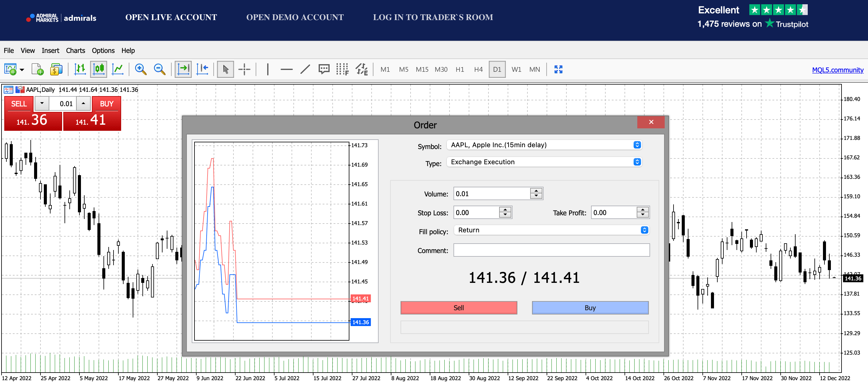The height and width of the screenshot is (382, 868).
Task: Close the Order dialog
Action: pos(651,122)
